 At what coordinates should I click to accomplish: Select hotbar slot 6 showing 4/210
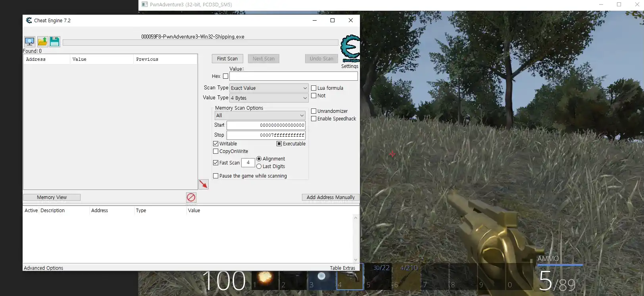coord(406,277)
